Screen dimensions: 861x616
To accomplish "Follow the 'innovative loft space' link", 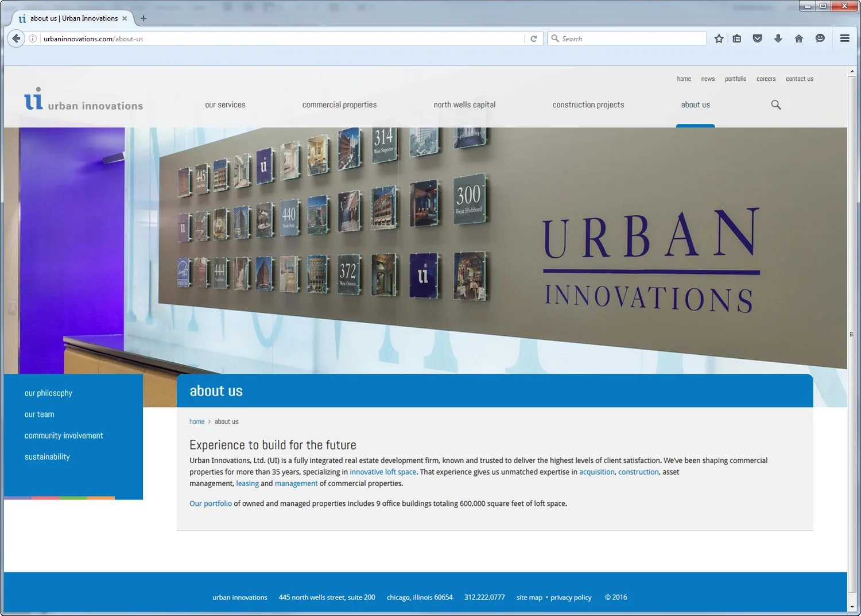I will (383, 472).
